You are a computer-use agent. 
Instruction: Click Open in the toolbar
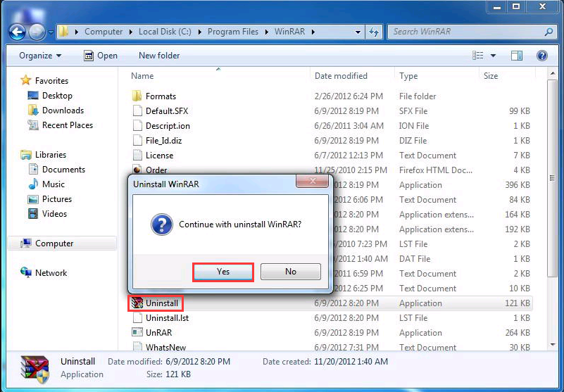coord(101,56)
